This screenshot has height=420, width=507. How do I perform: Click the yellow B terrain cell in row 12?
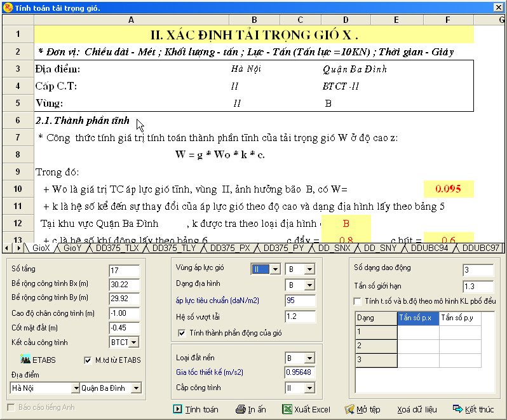(346, 224)
